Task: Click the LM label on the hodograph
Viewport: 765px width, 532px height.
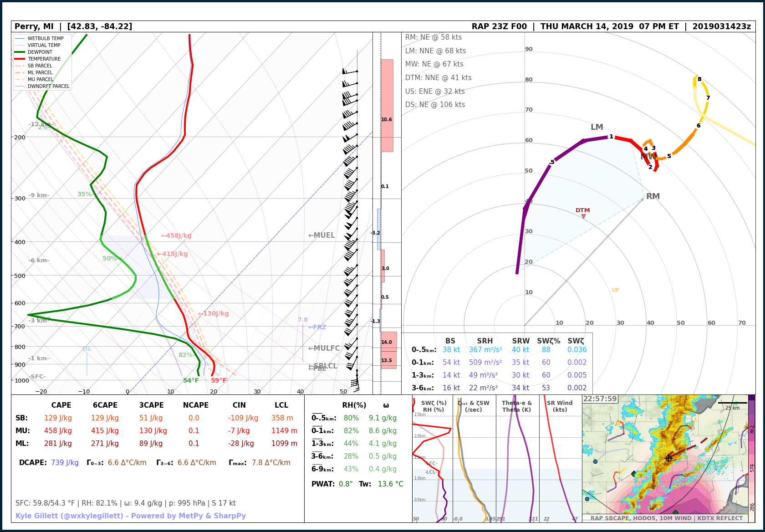Action: point(597,127)
